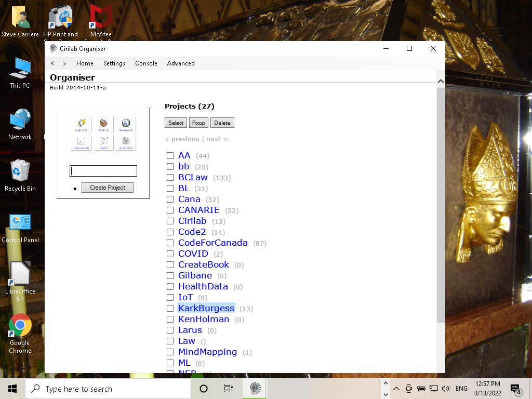Select Google Chrome desktop icon

click(20, 334)
